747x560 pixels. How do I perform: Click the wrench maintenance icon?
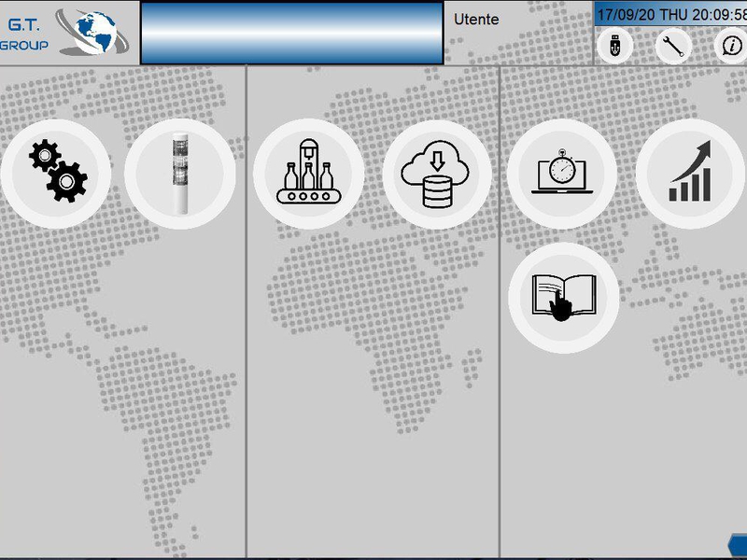[673, 46]
